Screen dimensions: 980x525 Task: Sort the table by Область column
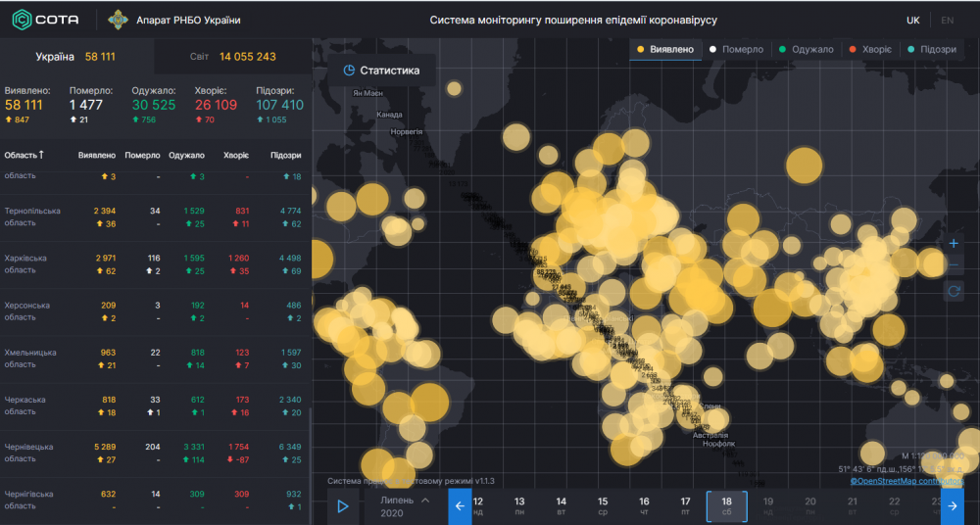24,155
